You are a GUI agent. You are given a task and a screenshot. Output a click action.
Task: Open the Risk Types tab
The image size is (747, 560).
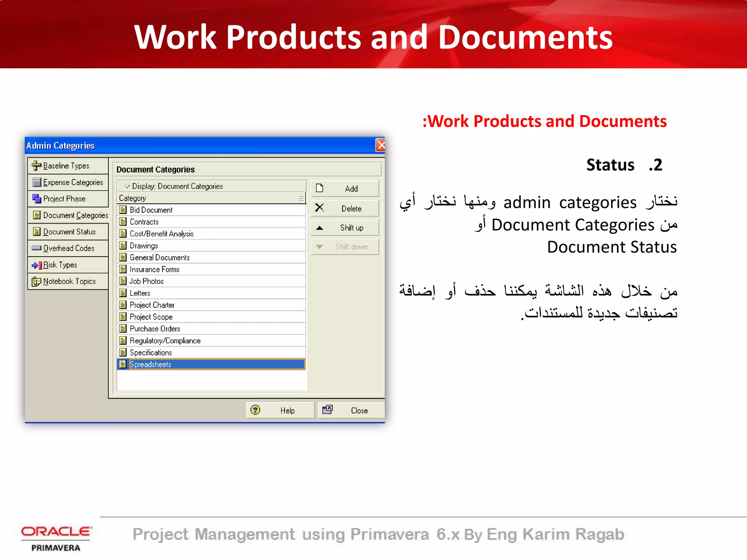[68, 265]
